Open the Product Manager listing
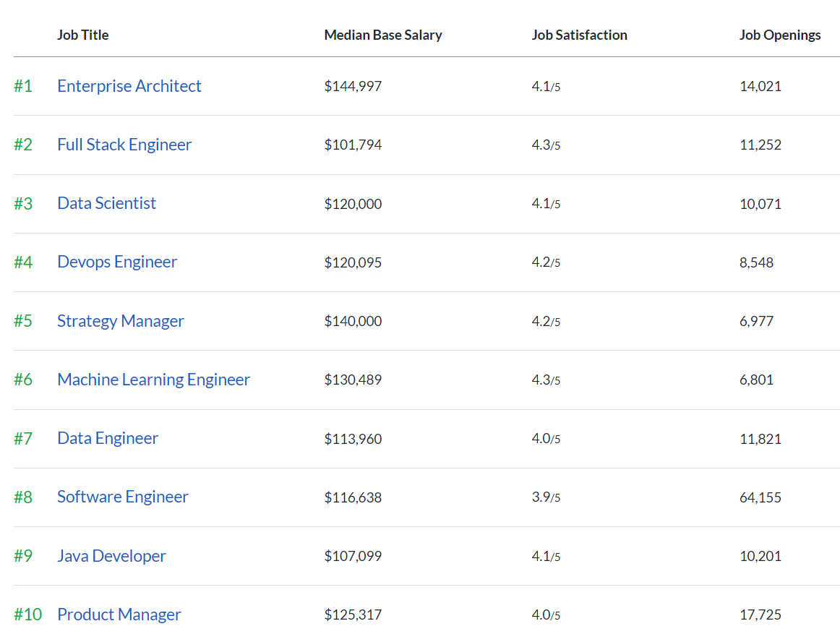Image resolution: width=840 pixels, height=642 pixels. [119, 614]
